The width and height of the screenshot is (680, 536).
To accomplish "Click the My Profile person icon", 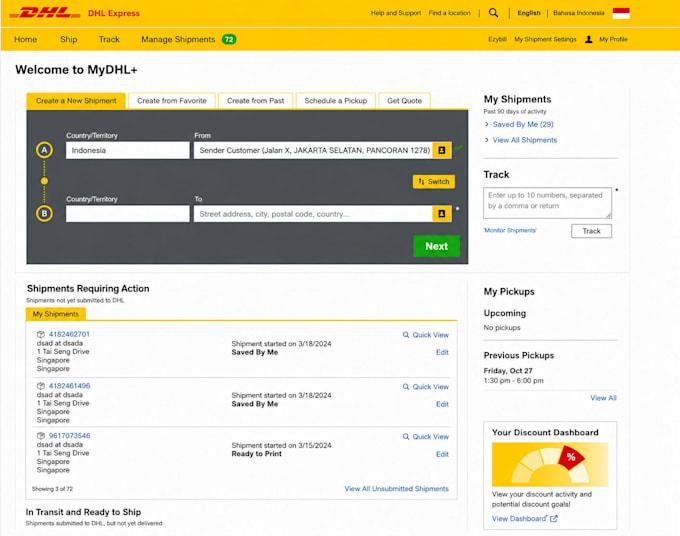I will [x=588, y=39].
